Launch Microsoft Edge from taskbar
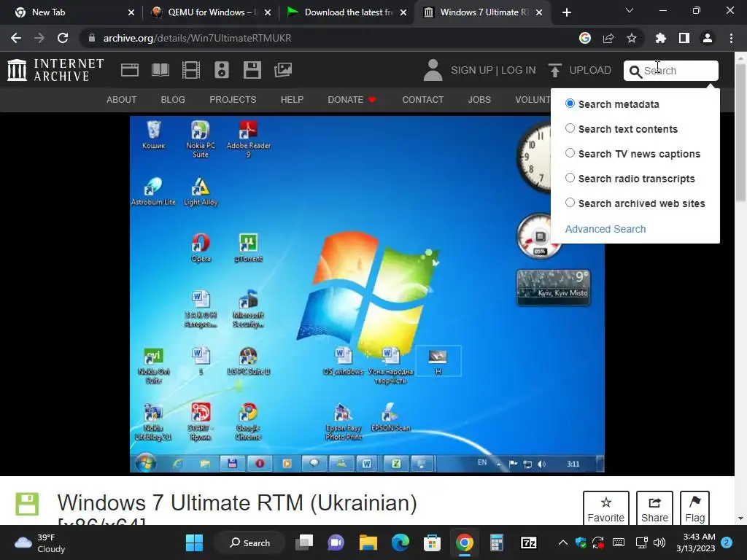This screenshot has height=560, width=747. click(400, 542)
